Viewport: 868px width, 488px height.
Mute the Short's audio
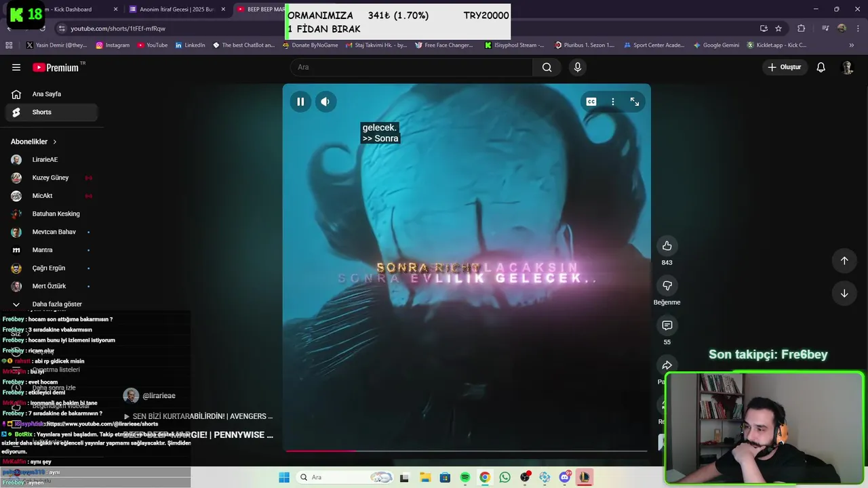[x=325, y=102]
